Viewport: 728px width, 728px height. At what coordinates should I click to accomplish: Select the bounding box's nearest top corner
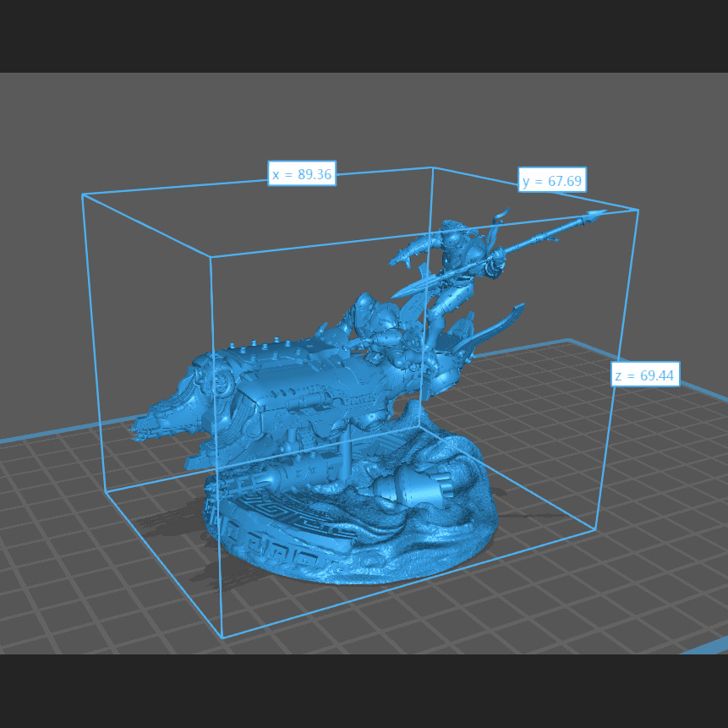pos(211,257)
